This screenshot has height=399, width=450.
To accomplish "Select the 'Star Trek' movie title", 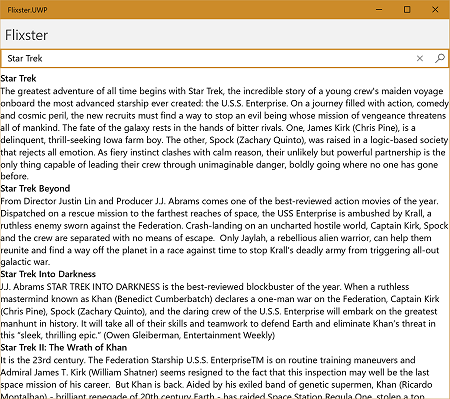I will (18, 79).
